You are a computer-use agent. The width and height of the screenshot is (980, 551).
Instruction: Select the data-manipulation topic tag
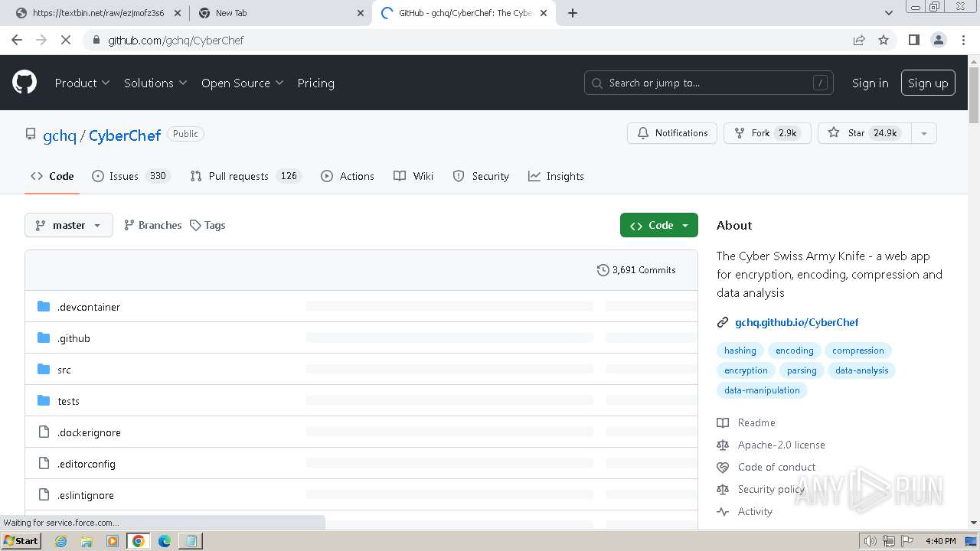tap(762, 390)
